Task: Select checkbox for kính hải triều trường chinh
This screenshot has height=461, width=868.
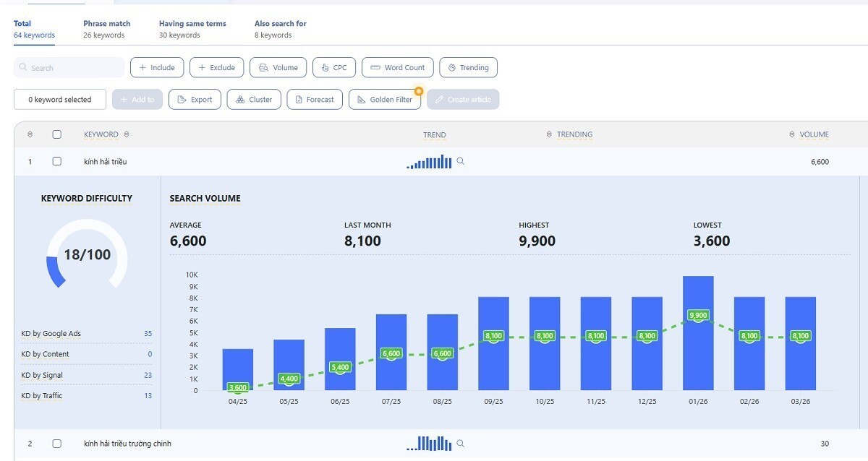Action: pyautogui.click(x=57, y=443)
